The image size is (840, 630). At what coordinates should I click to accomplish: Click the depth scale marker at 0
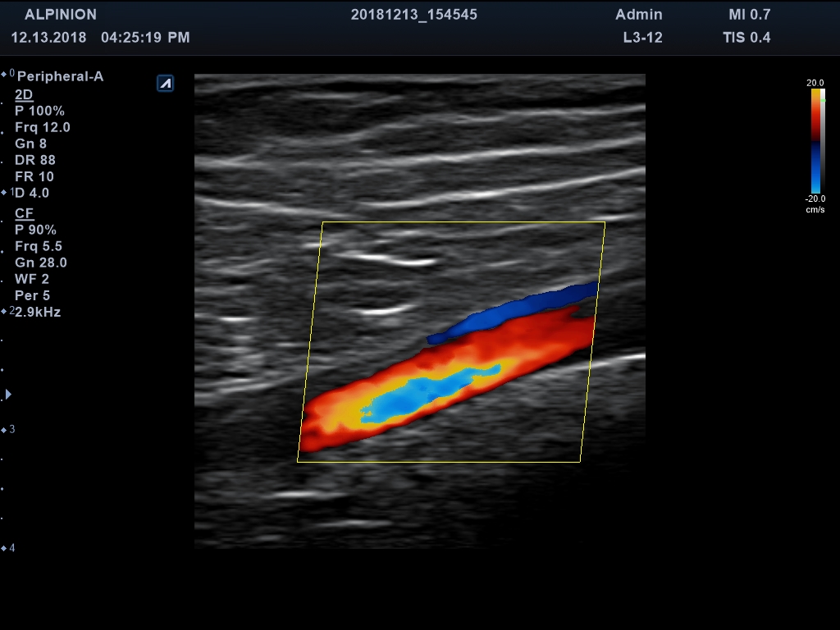click(8, 74)
